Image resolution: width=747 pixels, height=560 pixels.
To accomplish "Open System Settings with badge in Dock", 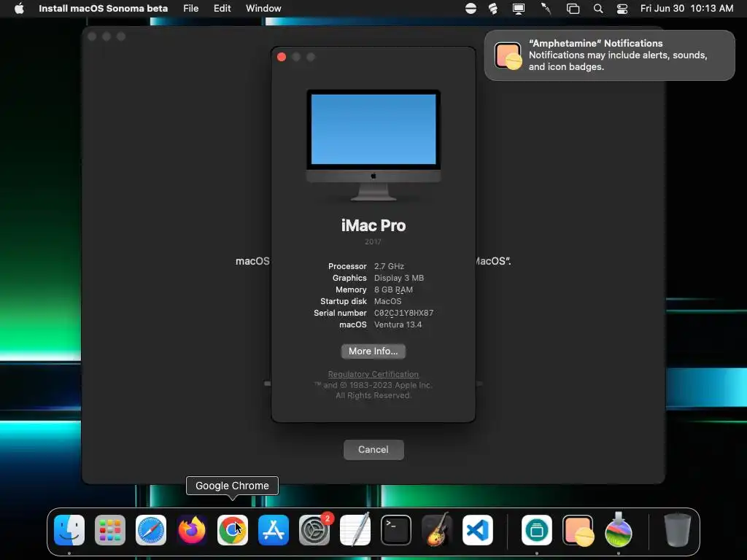I will point(314,530).
